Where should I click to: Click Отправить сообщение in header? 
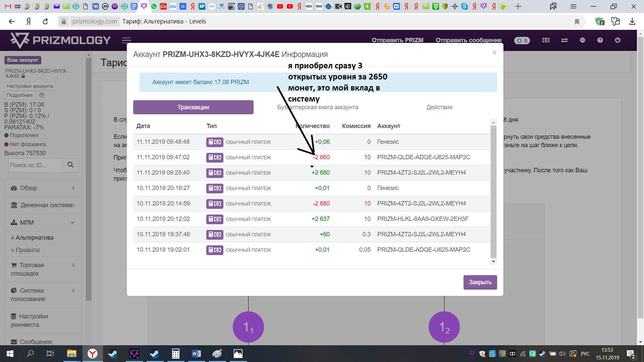tap(469, 40)
